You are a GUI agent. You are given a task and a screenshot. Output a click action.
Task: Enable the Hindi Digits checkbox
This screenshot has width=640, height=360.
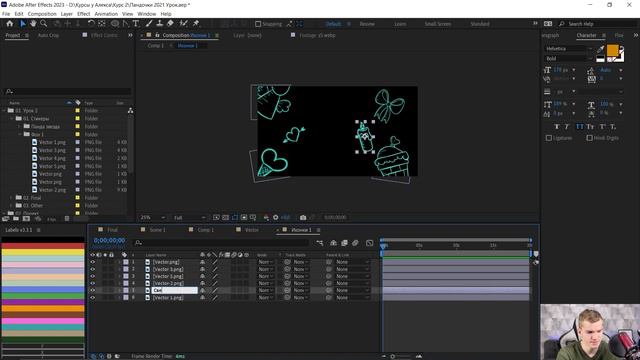[x=589, y=138]
